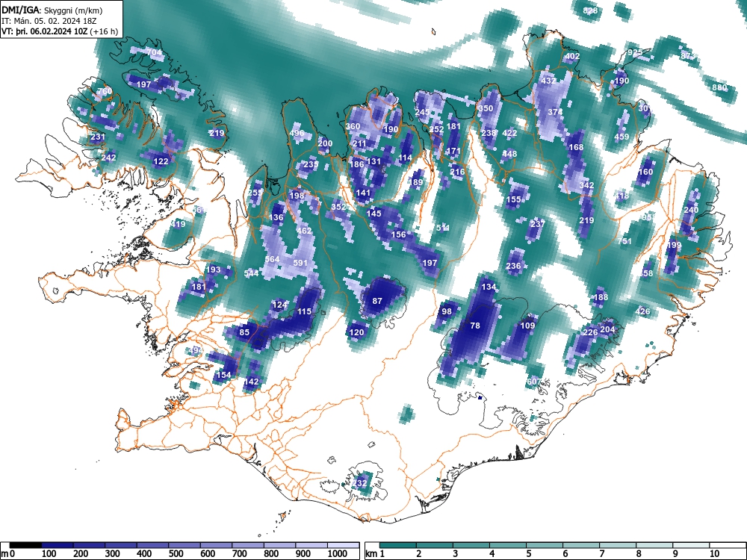Click the visibility value 142

251,382
